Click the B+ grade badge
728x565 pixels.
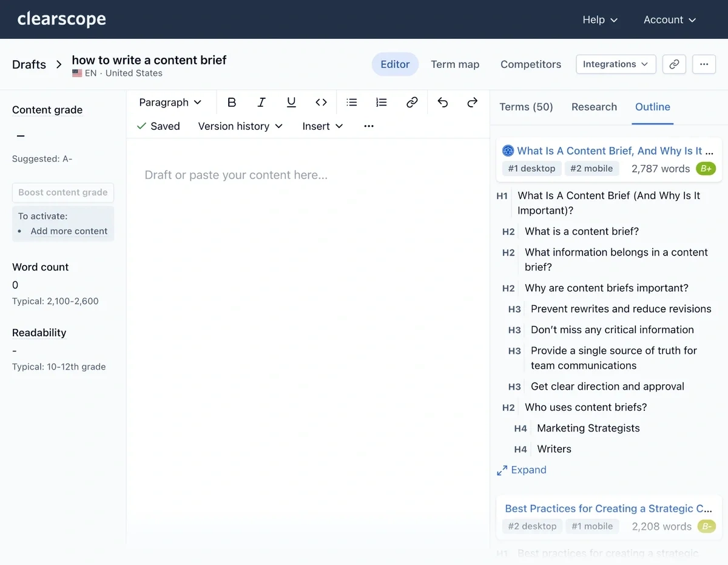(x=706, y=169)
